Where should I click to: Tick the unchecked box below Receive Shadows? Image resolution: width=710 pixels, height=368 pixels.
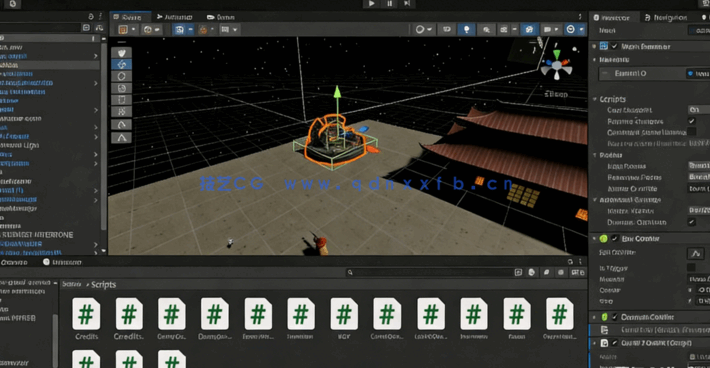[x=691, y=132]
